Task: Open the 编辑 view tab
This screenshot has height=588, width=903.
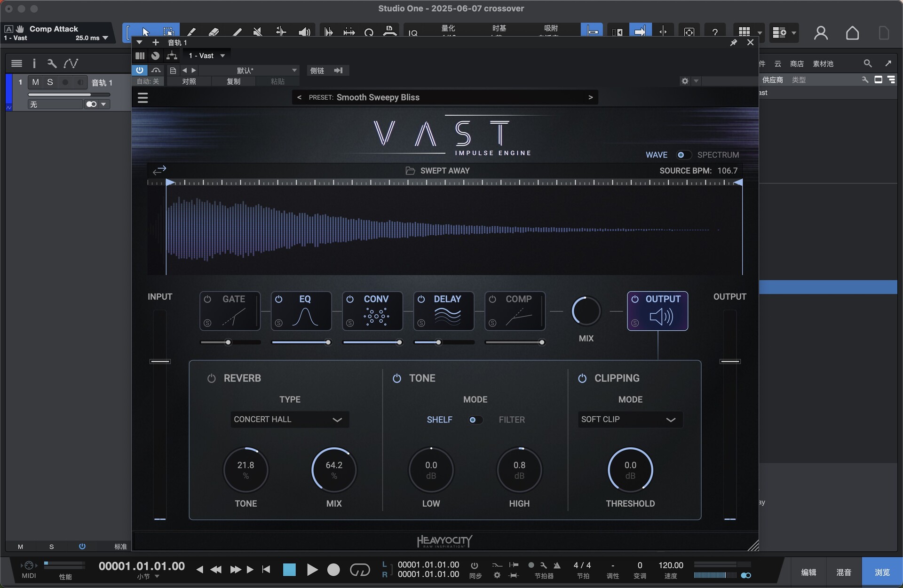Action: [x=808, y=572]
